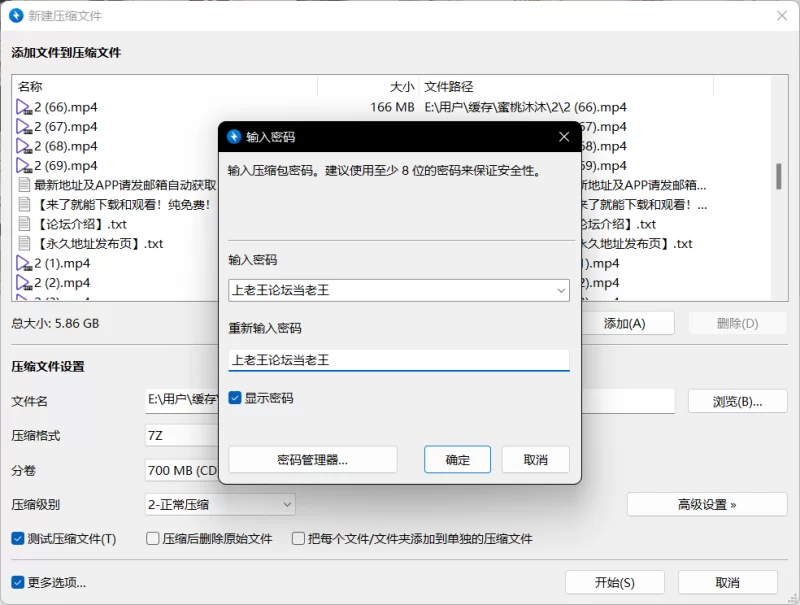800x605 pixels.
Task: Click the video icon of 2 (66).mp4
Action: pos(24,107)
